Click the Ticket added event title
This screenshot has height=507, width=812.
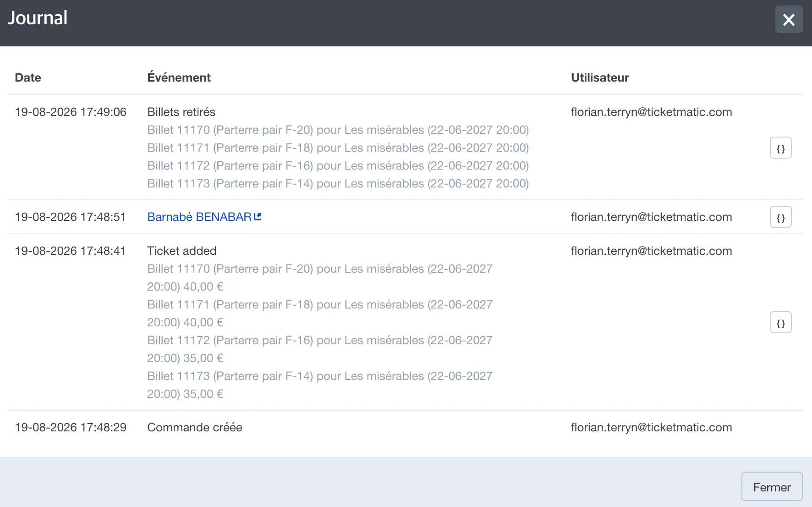tap(182, 251)
